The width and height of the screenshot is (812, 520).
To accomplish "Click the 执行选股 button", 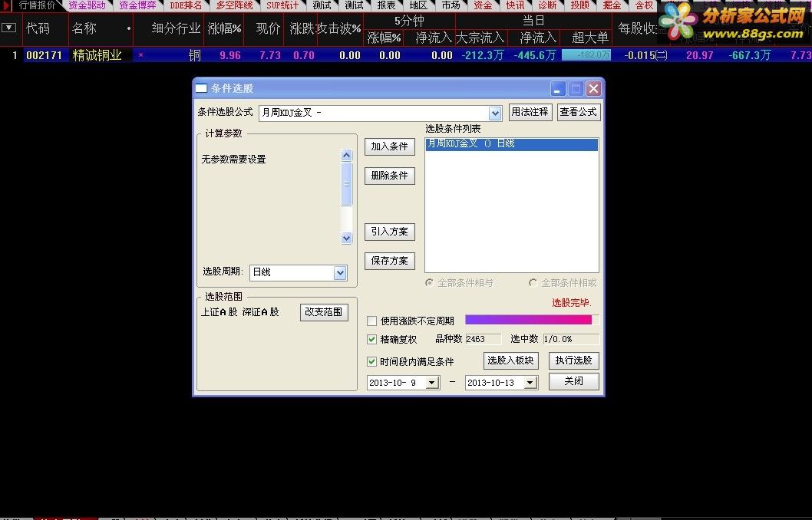I will 574,360.
